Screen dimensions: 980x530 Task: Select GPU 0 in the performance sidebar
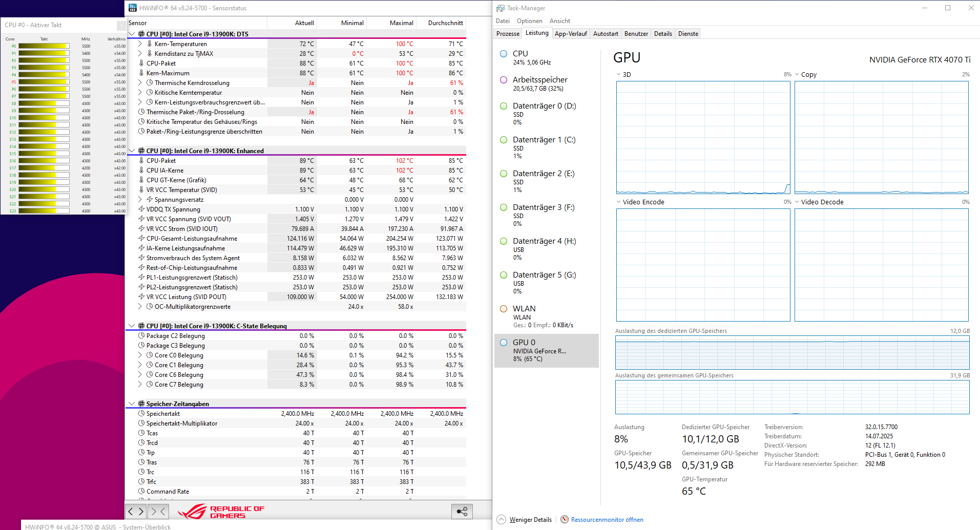pos(546,350)
